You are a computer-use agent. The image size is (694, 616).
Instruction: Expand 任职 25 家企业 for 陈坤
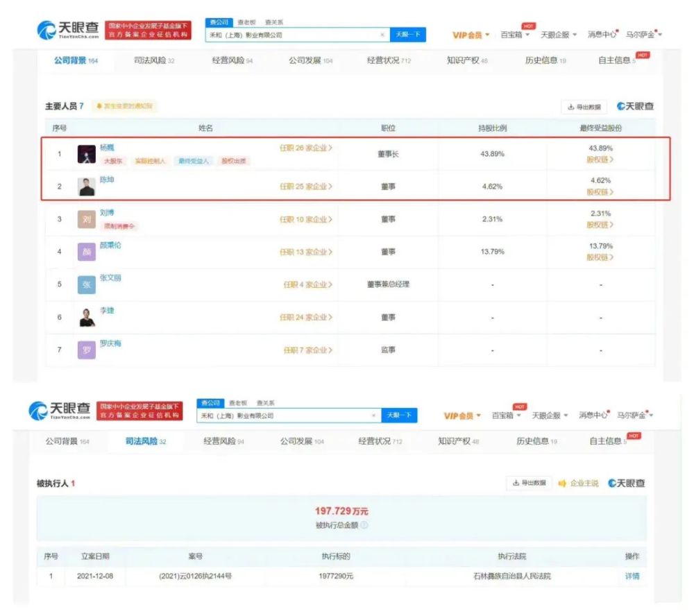[x=306, y=187]
